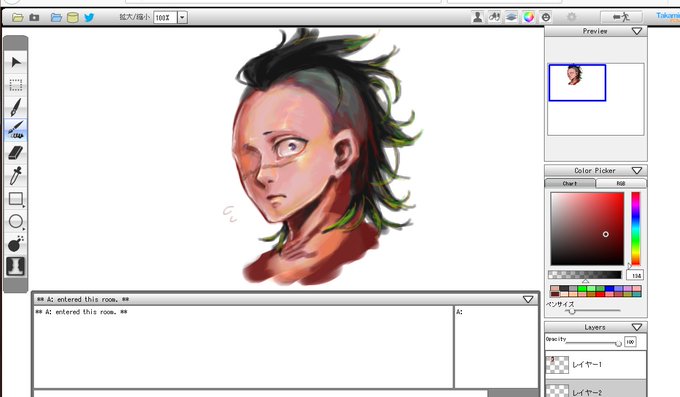Pick the teal palette swatch
The height and width of the screenshot is (397, 680).
coord(637,294)
